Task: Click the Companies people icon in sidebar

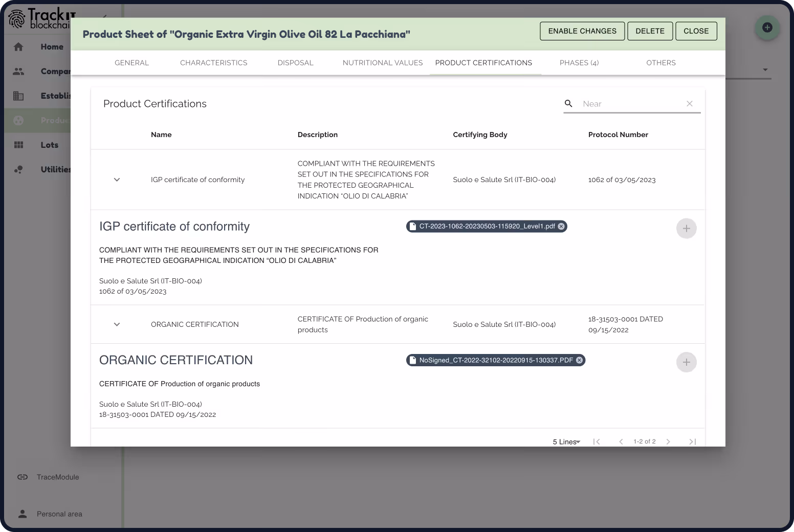Action: 18,72
